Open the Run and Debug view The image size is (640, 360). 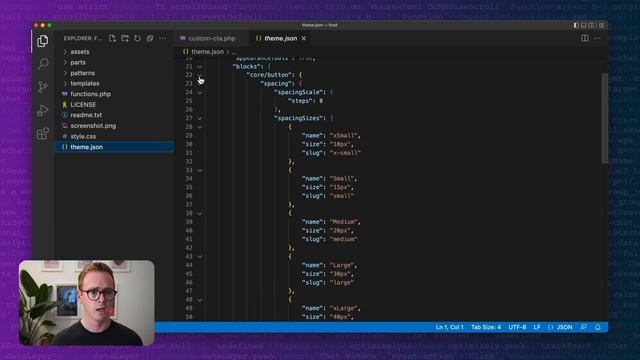coord(42,110)
